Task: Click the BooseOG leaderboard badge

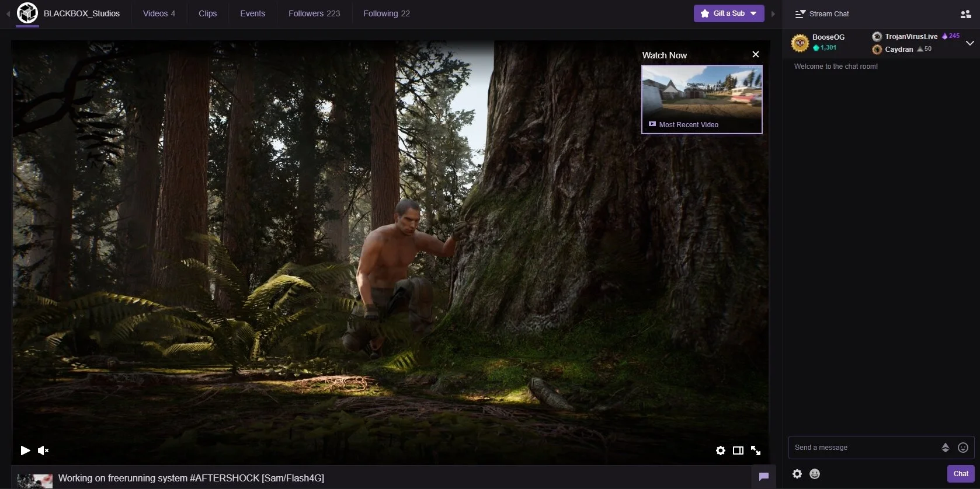Action: 800,43
